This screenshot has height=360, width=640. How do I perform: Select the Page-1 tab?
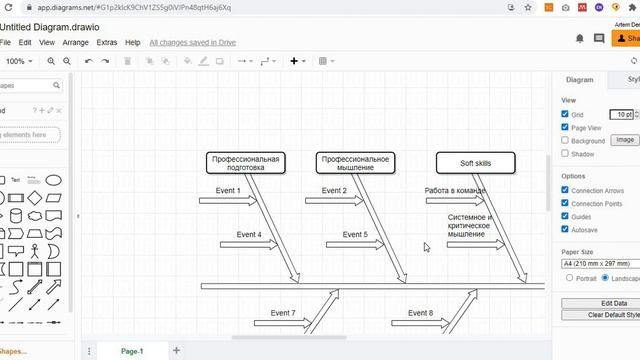coord(132,351)
